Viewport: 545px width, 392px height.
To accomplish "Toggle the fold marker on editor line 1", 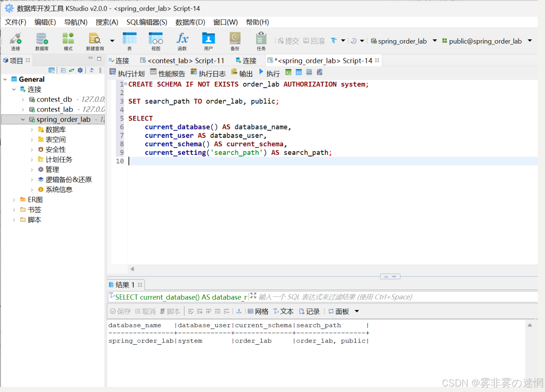I will point(125,84).
